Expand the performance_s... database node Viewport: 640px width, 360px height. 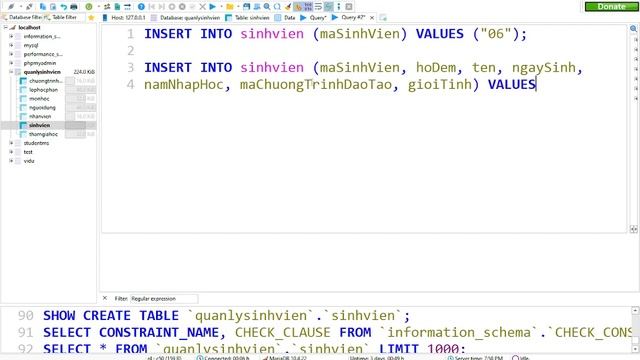11,54
